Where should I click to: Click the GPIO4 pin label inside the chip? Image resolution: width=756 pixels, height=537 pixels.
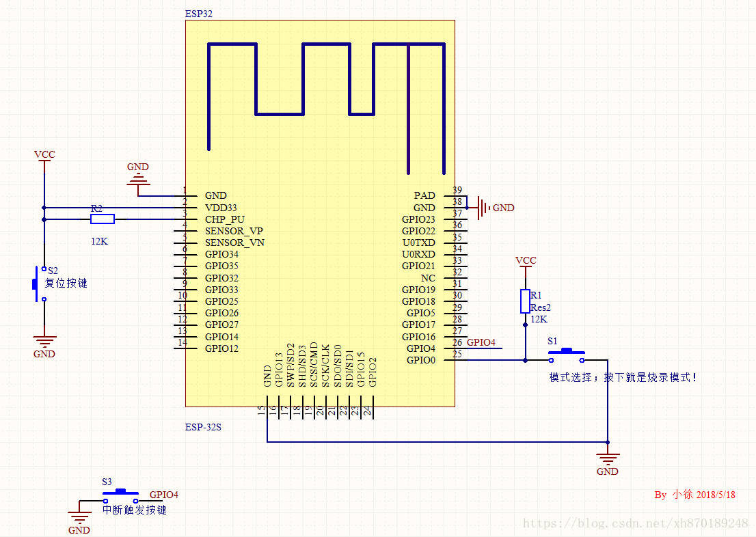pos(421,348)
